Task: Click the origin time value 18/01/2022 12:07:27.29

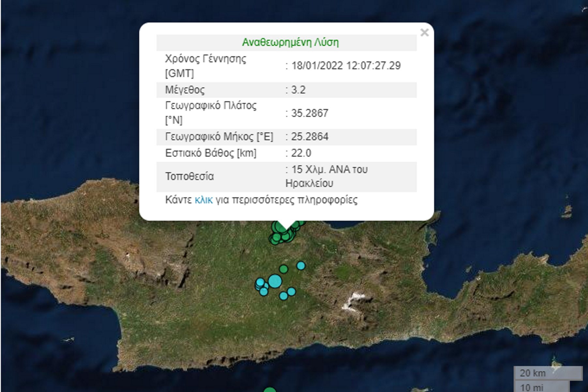Action: [x=346, y=66]
